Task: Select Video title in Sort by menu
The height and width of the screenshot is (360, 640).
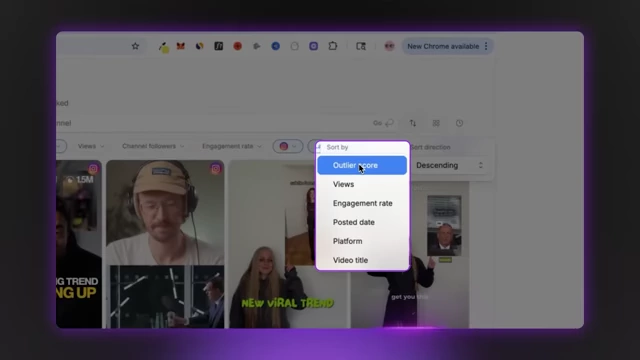Action: coord(362,260)
